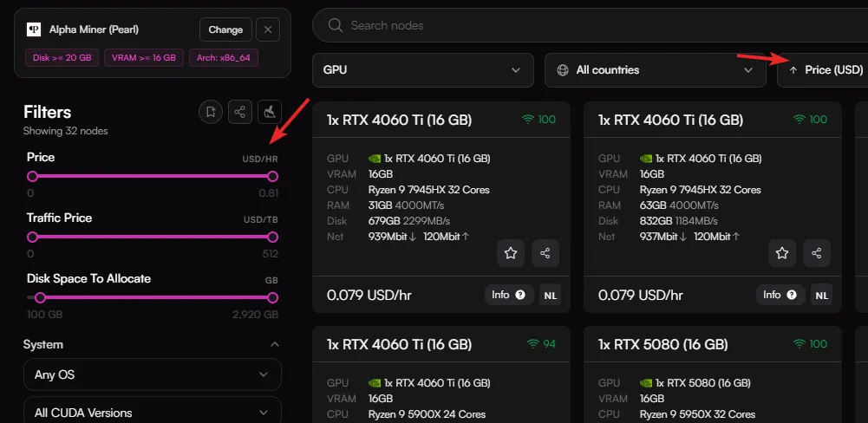Open the All CUDA Versions dropdown
This screenshot has width=868, height=423.
point(153,410)
